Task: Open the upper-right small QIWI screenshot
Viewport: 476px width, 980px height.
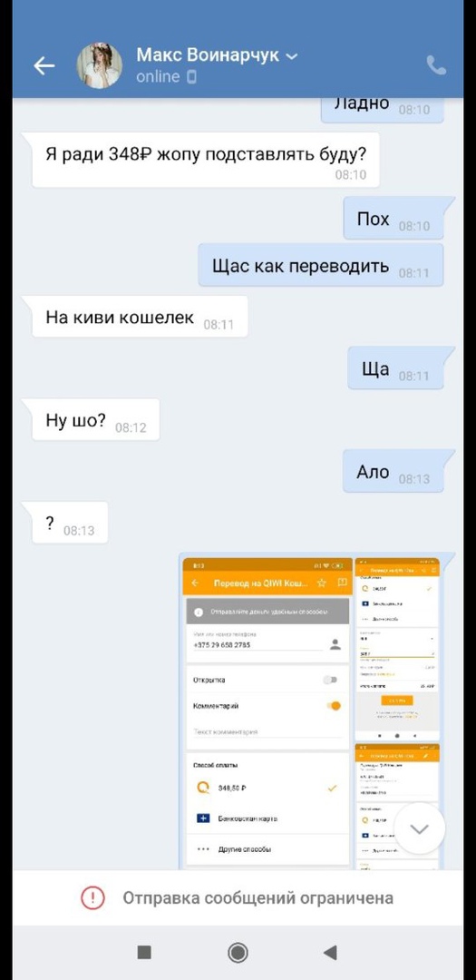Action: tap(397, 650)
